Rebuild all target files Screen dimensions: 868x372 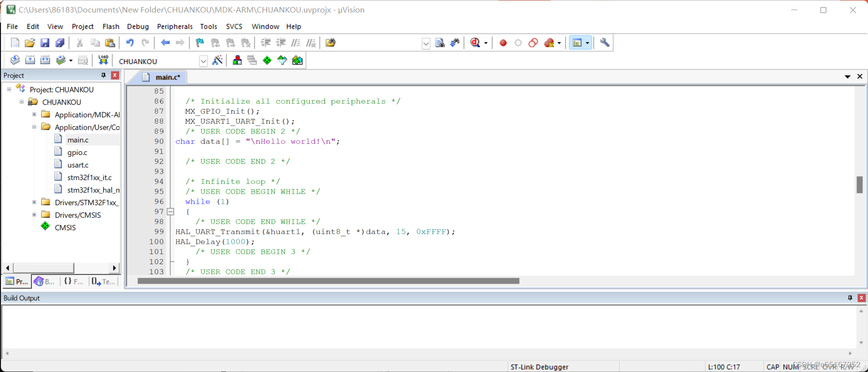pyautogui.click(x=45, y=61)
